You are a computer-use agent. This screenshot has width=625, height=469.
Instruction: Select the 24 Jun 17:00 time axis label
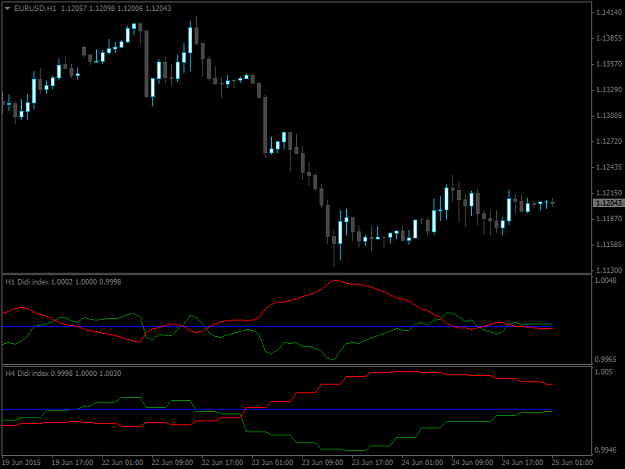(522, 463)
